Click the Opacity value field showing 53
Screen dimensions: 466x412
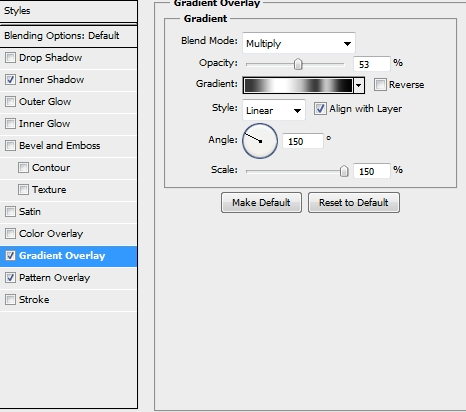(371, 64)
